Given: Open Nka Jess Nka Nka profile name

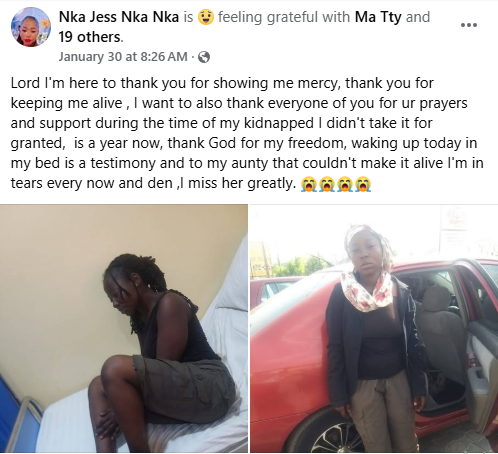Looking at the screenshot, I should 119,17.
